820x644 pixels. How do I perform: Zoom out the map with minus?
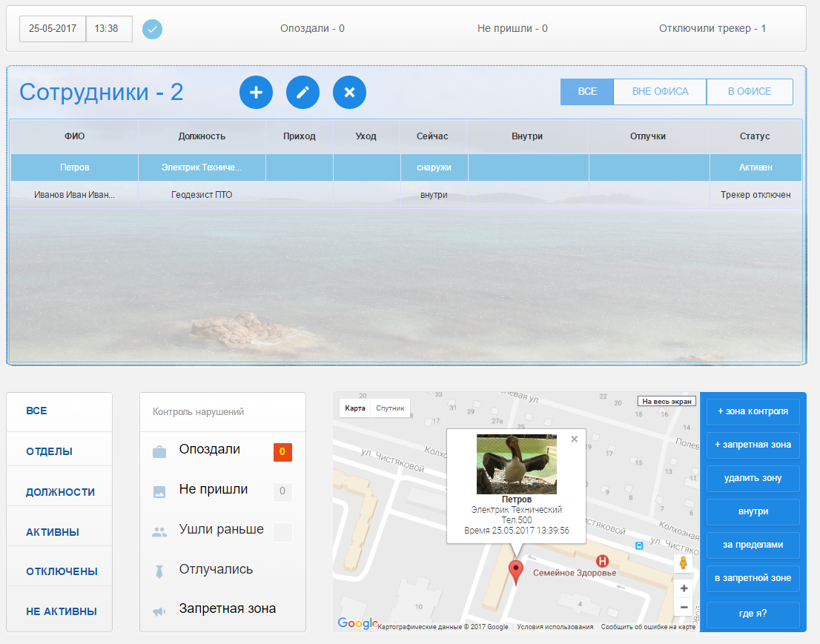684,607
